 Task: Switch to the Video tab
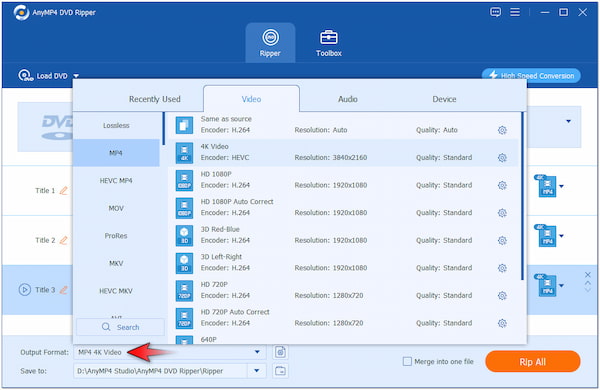[251, 99]
